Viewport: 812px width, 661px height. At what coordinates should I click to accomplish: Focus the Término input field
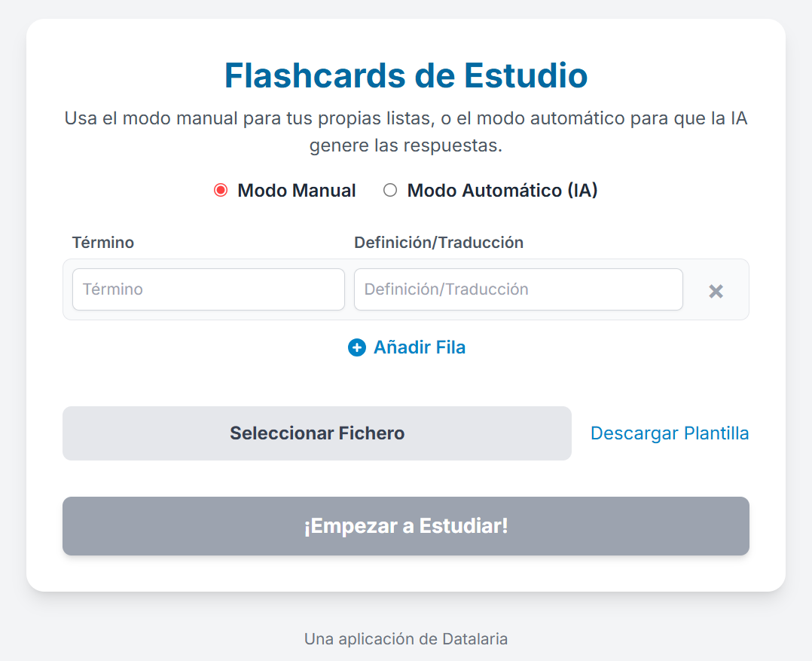(208, 289)
